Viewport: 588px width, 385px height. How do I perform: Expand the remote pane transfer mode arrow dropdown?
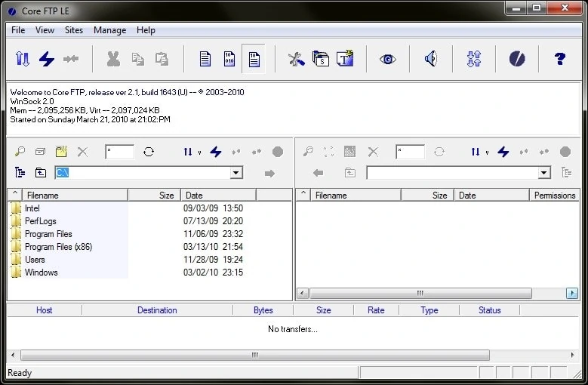[x=487, y=152]
